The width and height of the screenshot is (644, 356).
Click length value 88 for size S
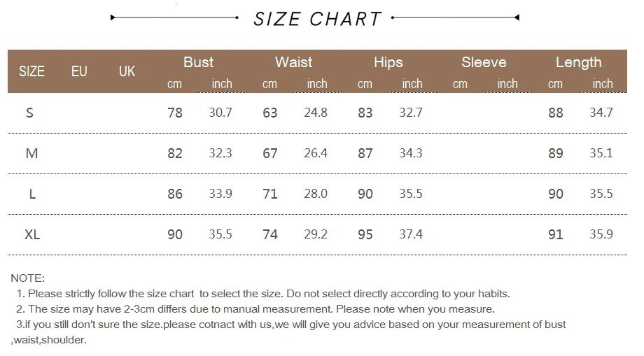click(556, 113)
